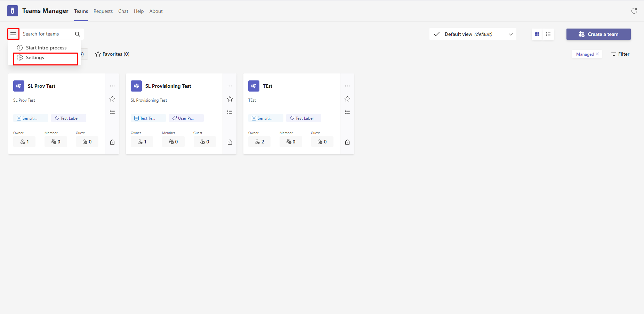644x314 pixels.
Task: View owner count 2 on TEst card
Action: (259, 142)
